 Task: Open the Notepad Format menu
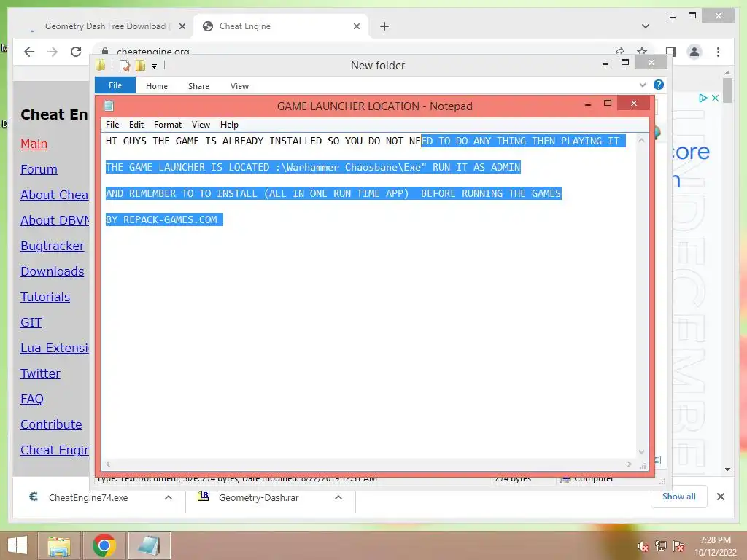click(x=167, y=124)
